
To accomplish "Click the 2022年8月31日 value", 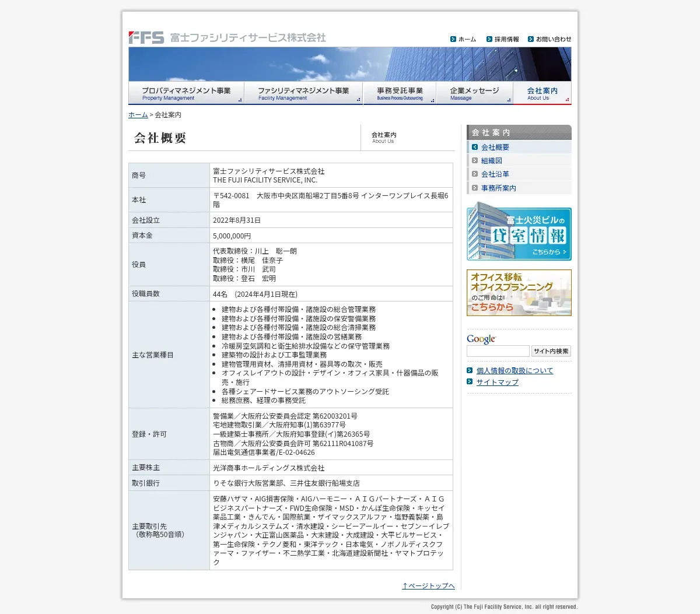I will point(237,220).
